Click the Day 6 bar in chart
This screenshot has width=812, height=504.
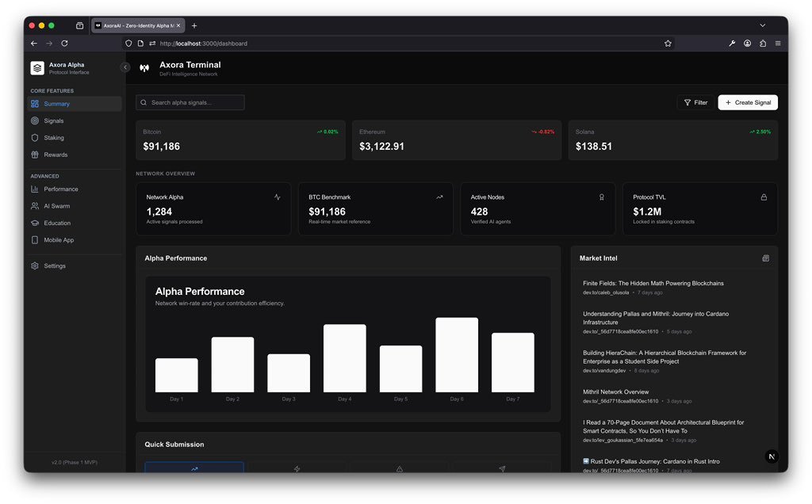(x=457, y=355)
